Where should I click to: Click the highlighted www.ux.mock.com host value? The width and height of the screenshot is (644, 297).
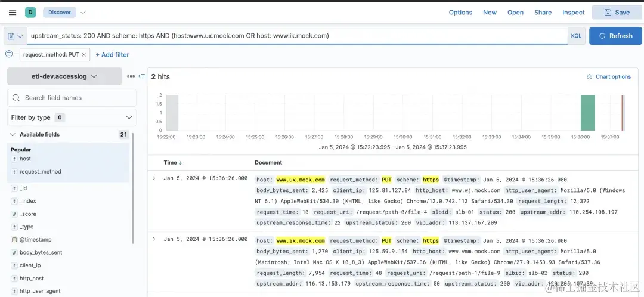301,180
